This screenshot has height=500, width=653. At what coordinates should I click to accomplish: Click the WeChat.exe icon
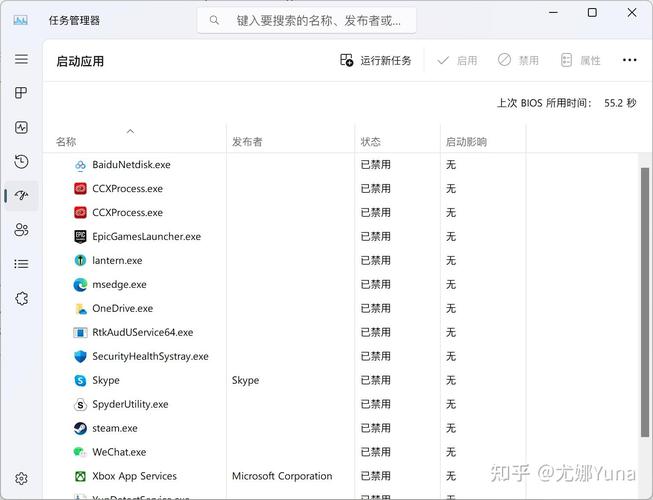80,452
